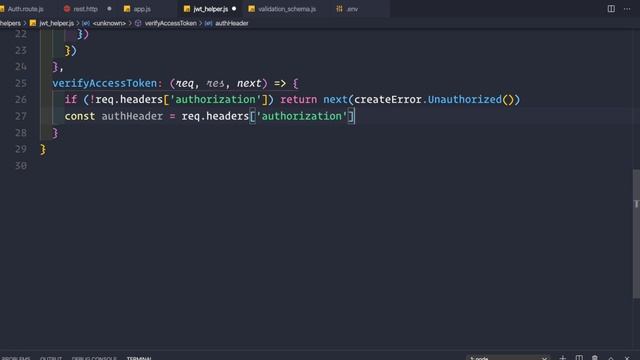Viewport: 640px width, 360px height.
Task: Click the next parameter on line 25
Action: (249, 83)
